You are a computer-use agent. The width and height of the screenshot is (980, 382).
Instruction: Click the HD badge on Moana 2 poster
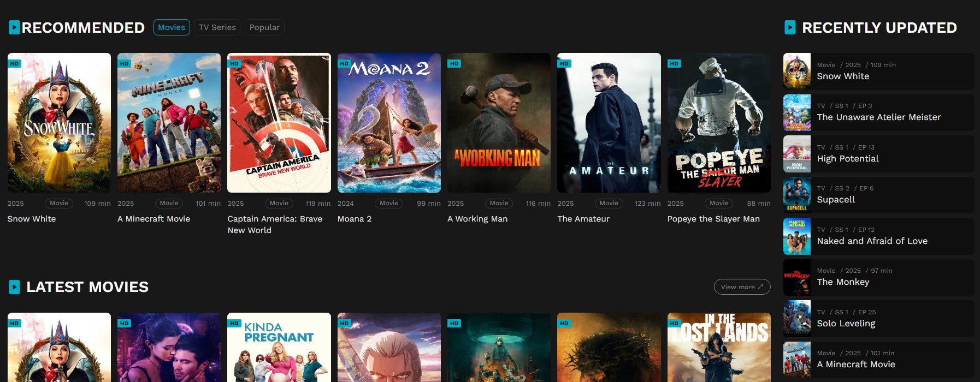[x=344, y=63]
